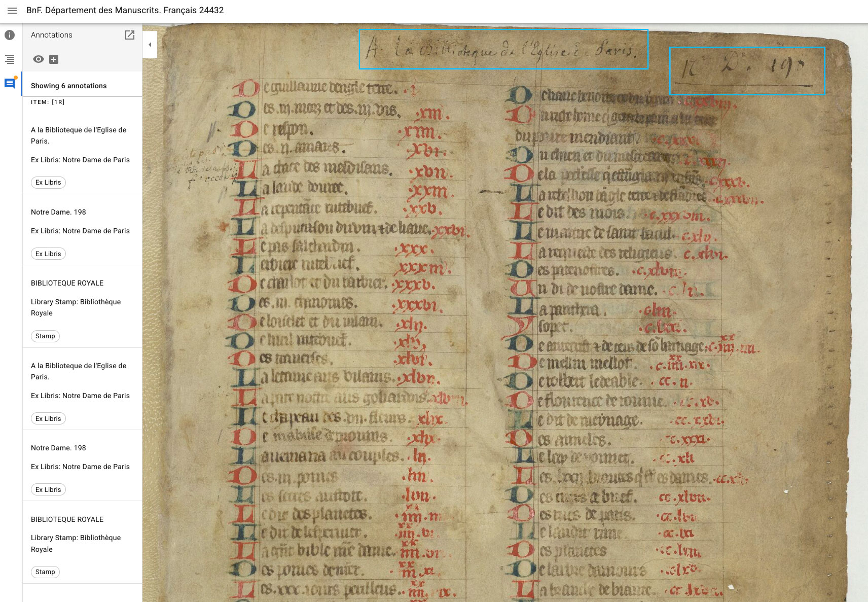Click the Showing 6 annotations header
This screenshot has width=868, height=602.
pyautogui.click(x=68, y=86)
